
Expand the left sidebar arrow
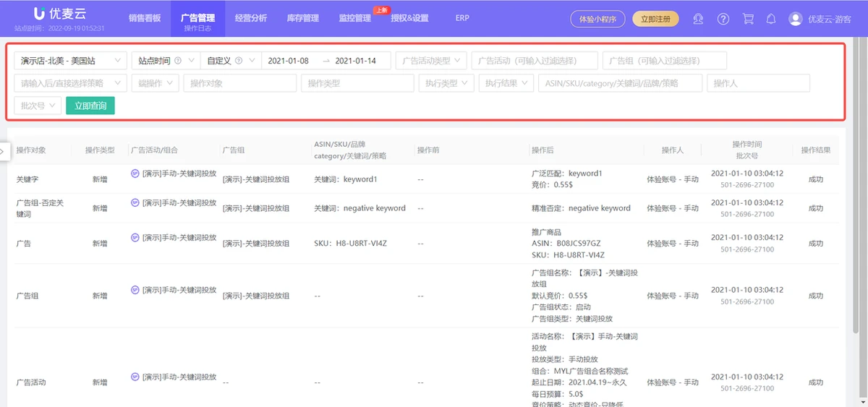coord(3,152)
